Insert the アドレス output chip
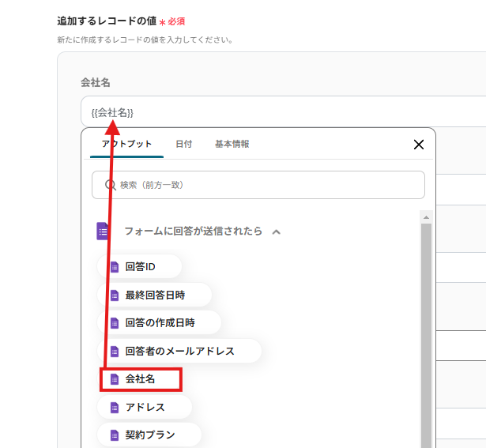Screen dimensions: 486x448 tap(145, 407)
